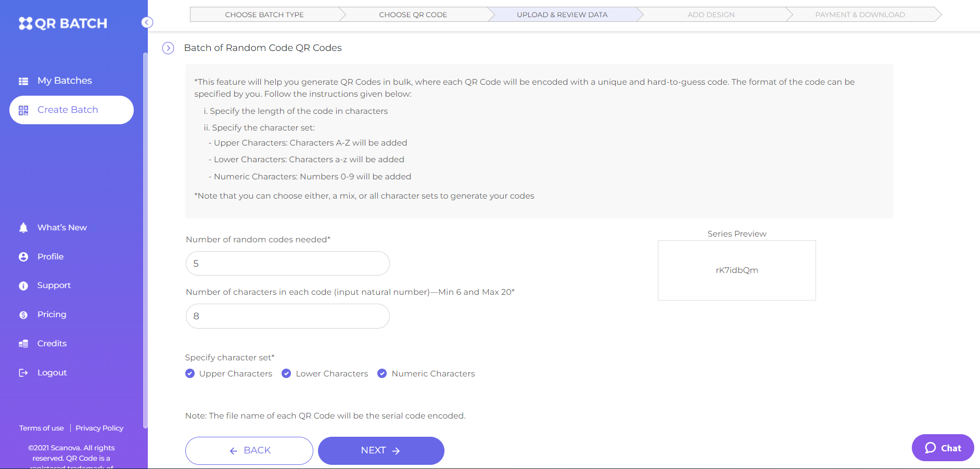Click the Logout exit icon
The height and width of the screenshot is (469, 980).
[23, 373]
